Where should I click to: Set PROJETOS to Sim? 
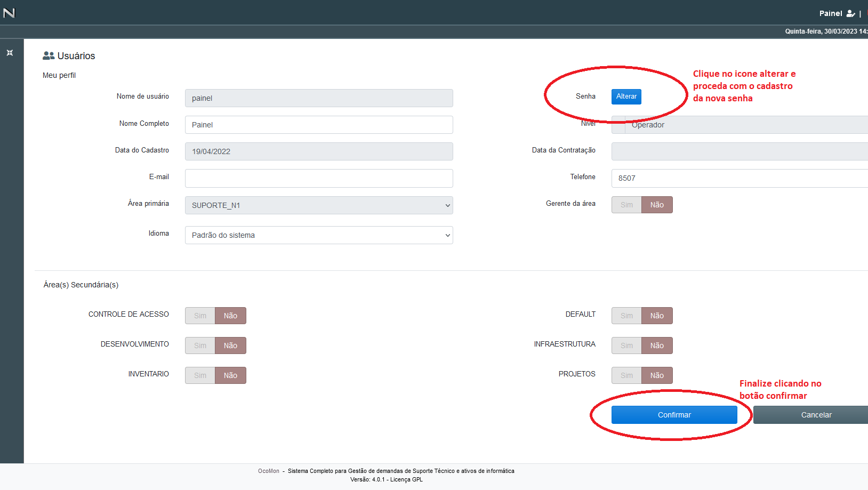pyautogui.click(x=626, y=375)
